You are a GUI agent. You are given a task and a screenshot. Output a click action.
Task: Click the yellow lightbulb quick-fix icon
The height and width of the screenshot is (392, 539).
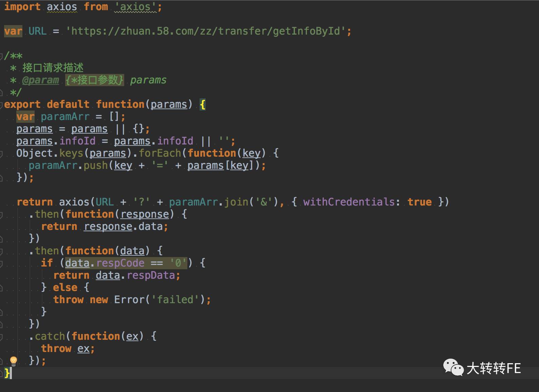(x=14, y=361)
